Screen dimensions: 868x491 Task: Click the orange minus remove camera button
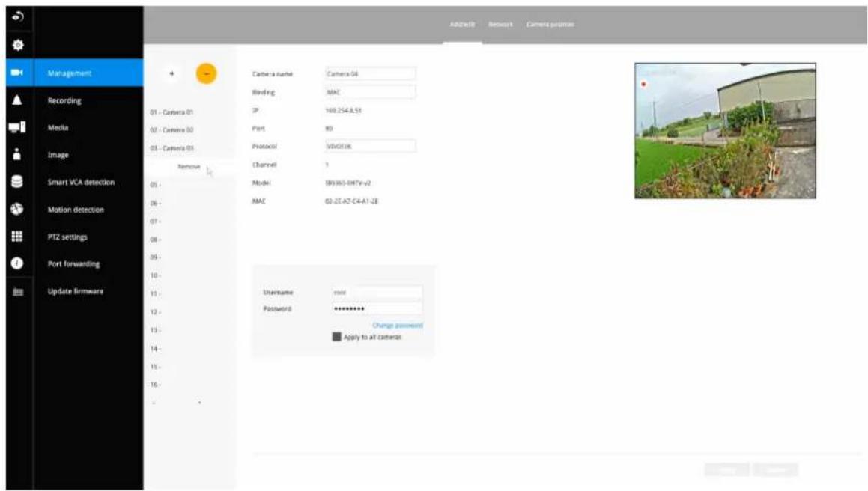pos(206,73)
